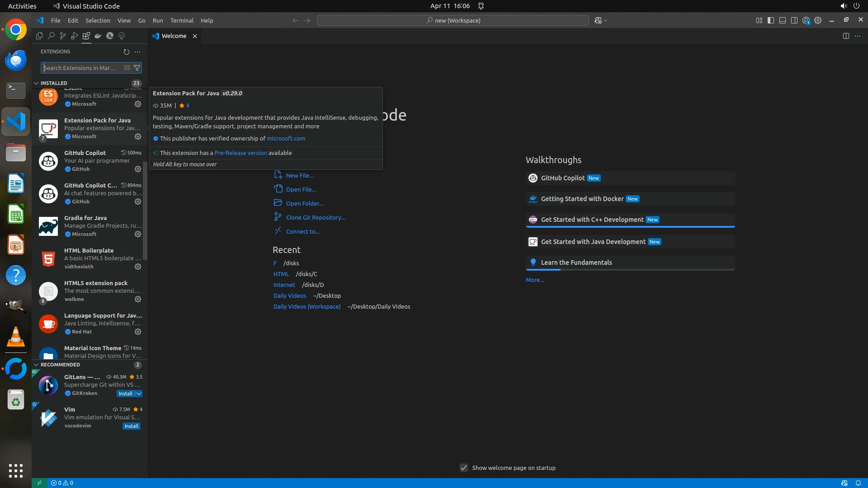The height and width of the screenshot is (488, 868).
Task: Select the Welcome tab
Action: (x=174, y=36)
